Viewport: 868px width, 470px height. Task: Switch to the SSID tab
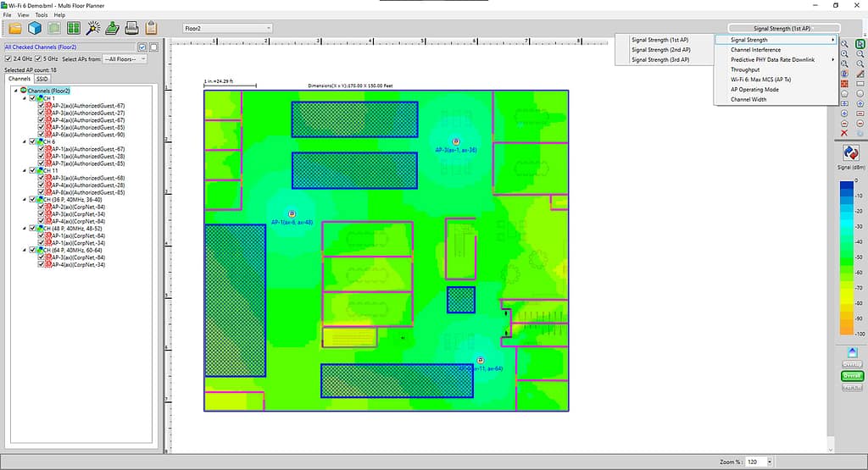pyautogui.click(x=42, y=79)
